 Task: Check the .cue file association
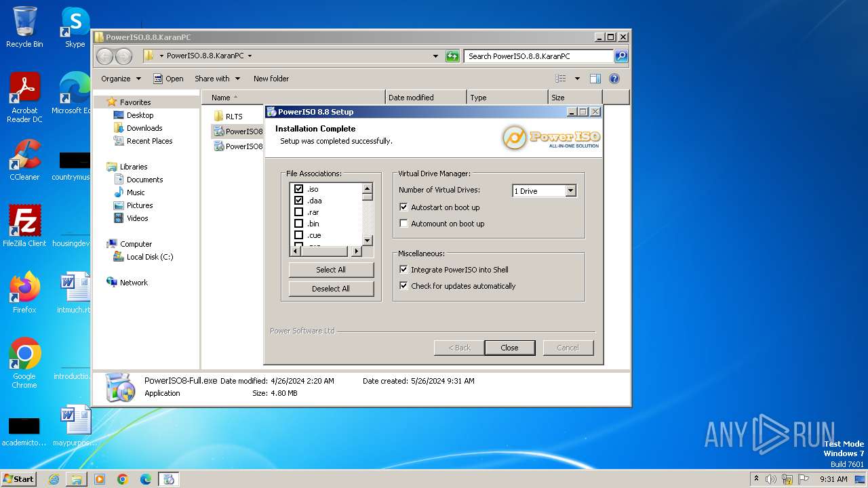(298, 235)
